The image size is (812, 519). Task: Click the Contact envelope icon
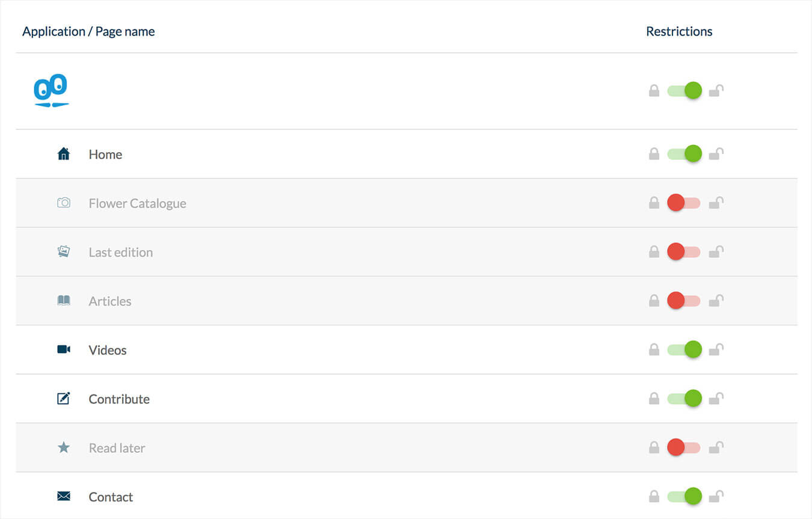point(64,496)
